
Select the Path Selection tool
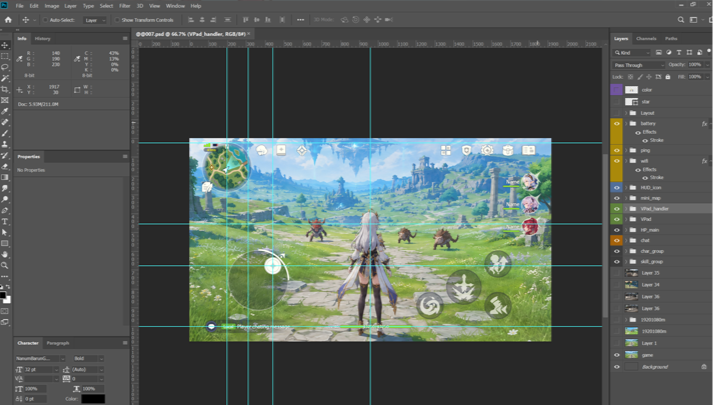[5, 232]
